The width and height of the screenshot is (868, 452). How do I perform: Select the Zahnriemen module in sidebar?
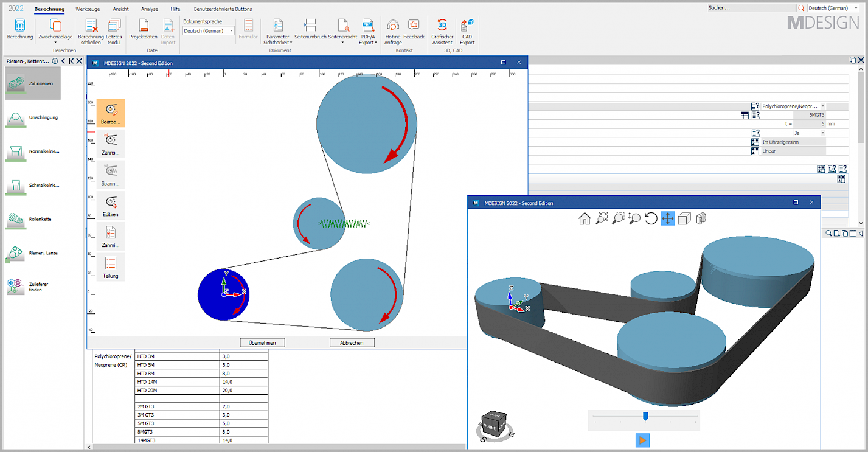(x=33, y=83)
